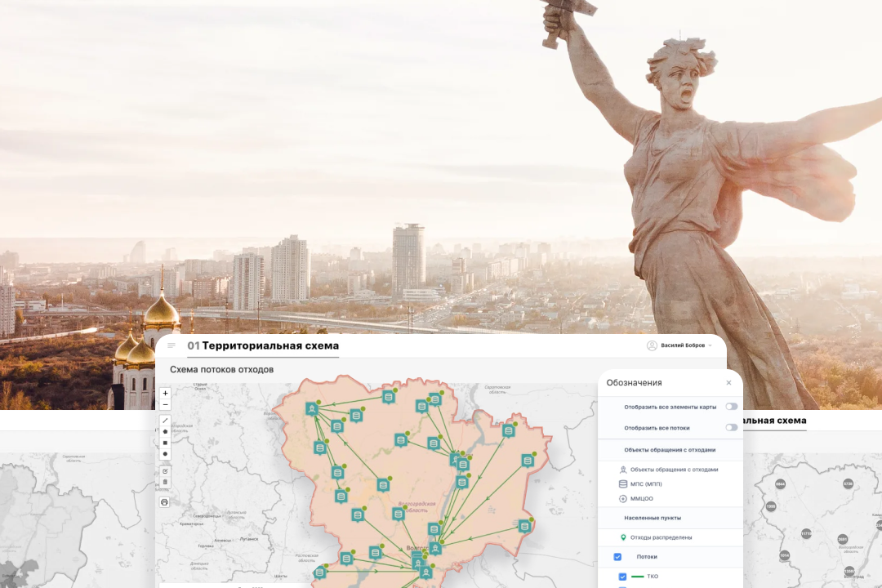
Task: Click the Обозначения panel title
Action: (x=634, y=383)
